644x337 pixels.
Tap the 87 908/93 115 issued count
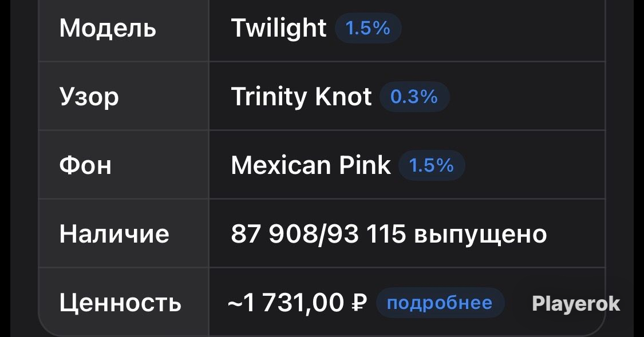318,234
